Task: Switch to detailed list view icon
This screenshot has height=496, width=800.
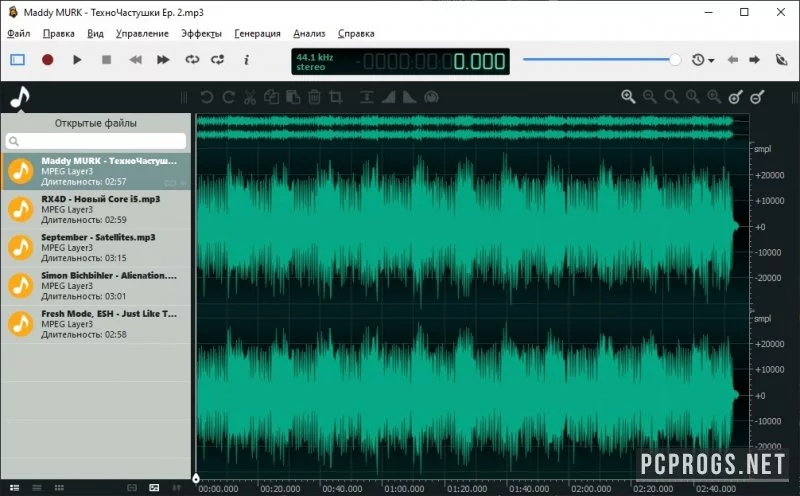Action: (x=14, y=488)
